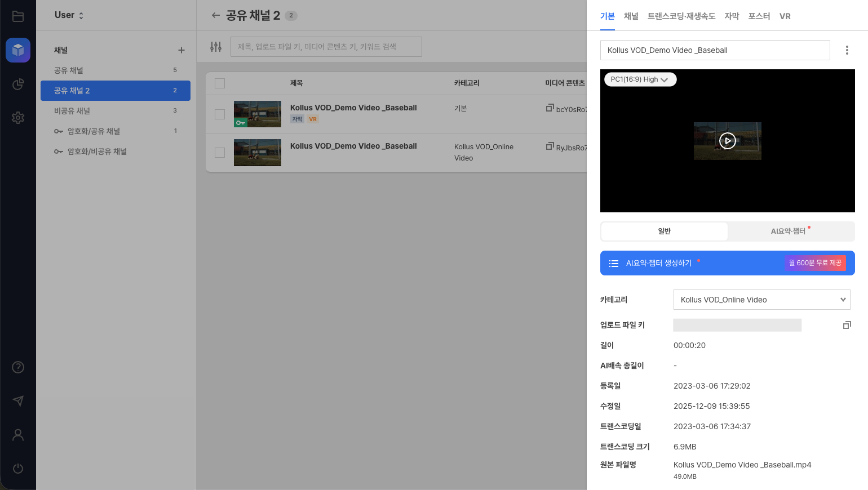Switch to the 자막 tab in detail panel
Screen dimensions: 868x490
coord(731,16)
